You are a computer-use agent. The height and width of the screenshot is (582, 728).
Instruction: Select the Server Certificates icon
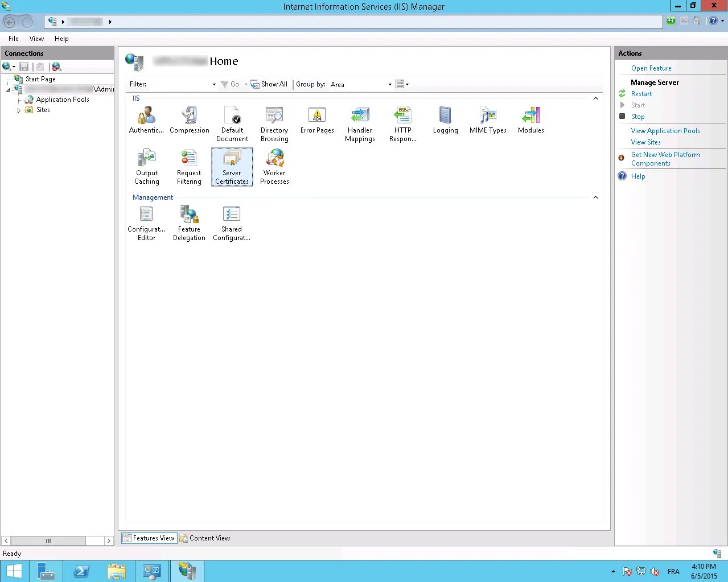[232, 167]
